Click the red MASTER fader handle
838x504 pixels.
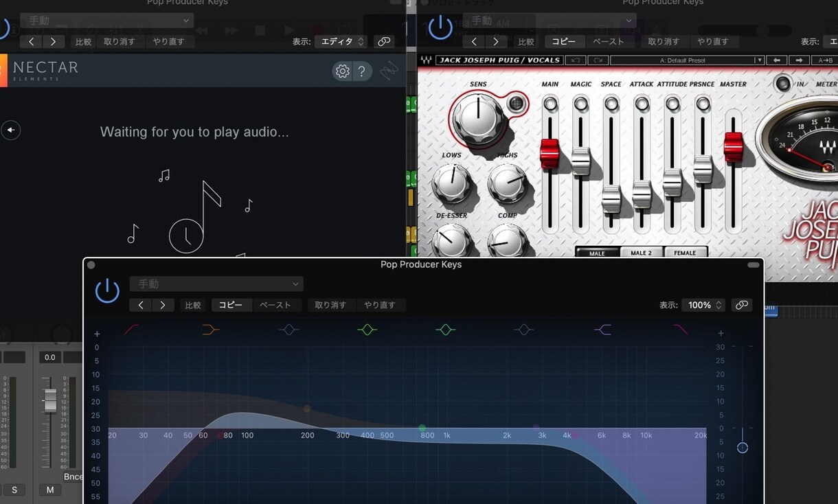[x=734, y=146]
